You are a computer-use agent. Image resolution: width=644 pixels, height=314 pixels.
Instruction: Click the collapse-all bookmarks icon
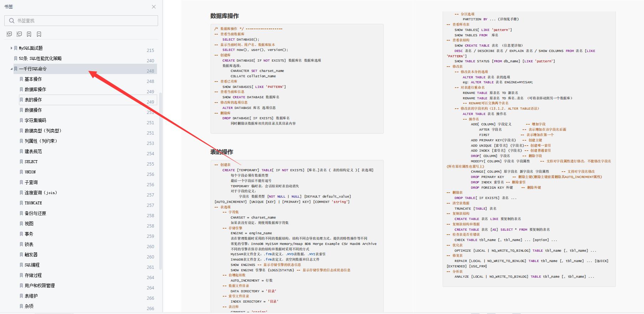(x=19, y=34)
